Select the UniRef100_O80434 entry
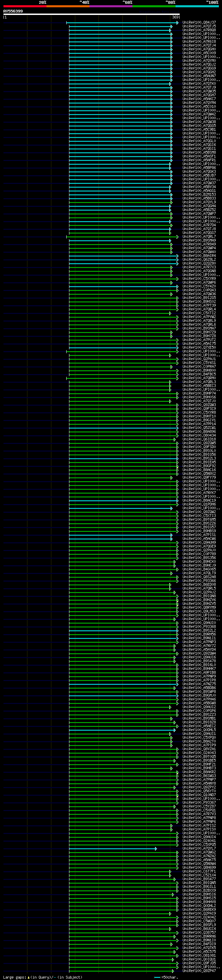The height and width of the screenshot is (980, 222). point(199,436)
